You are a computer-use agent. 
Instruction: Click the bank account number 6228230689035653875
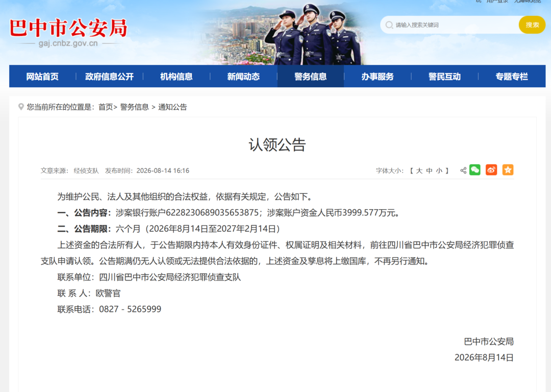(x=212, y=213)
